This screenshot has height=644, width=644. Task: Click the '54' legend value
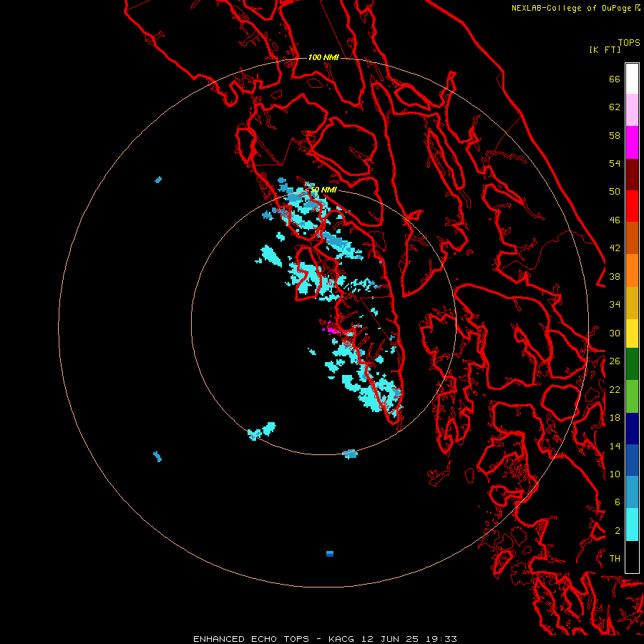pos(615,163)
